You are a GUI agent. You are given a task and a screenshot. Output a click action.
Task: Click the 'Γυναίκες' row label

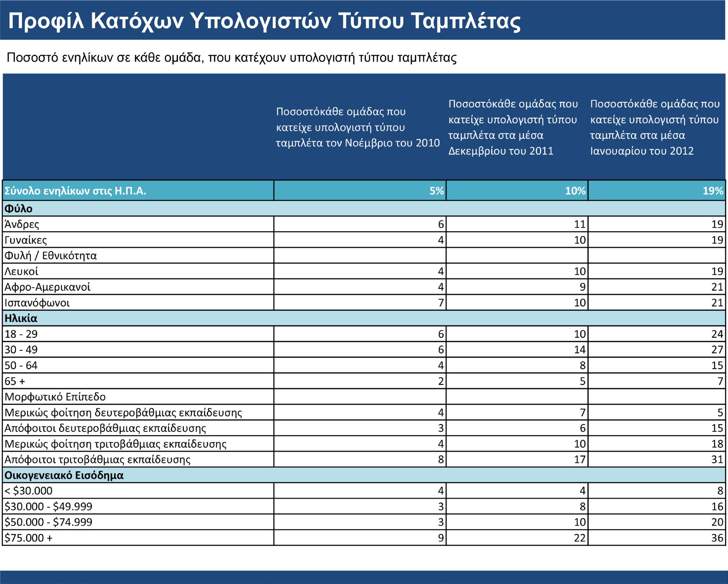[26, 240]
